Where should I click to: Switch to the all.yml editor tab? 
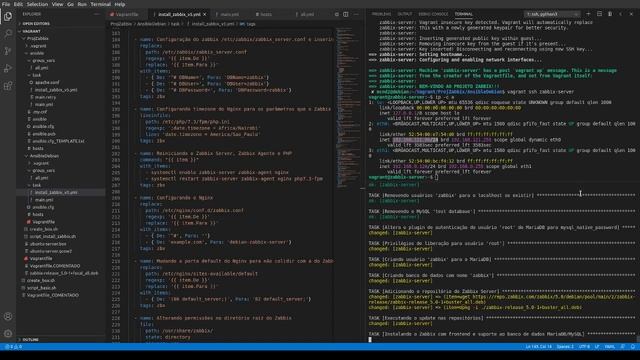[307, 14]
